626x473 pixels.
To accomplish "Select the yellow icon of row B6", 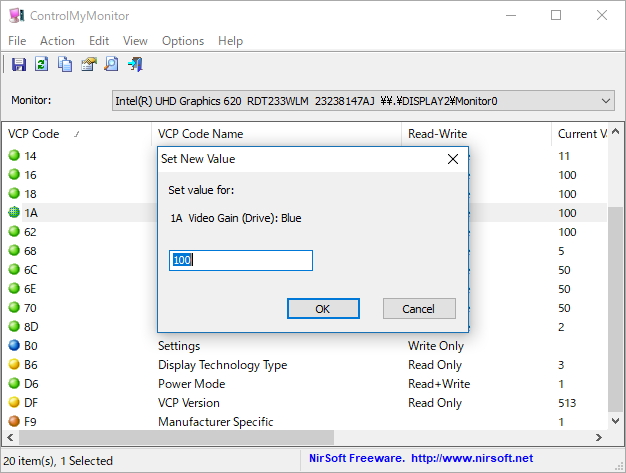I will 14,364.
